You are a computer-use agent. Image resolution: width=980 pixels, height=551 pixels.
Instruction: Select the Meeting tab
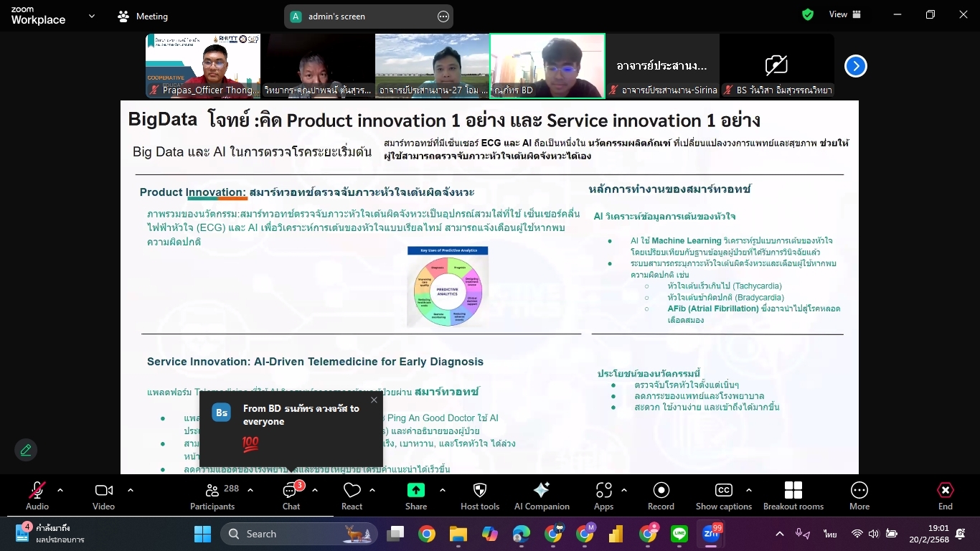[143, 16]
